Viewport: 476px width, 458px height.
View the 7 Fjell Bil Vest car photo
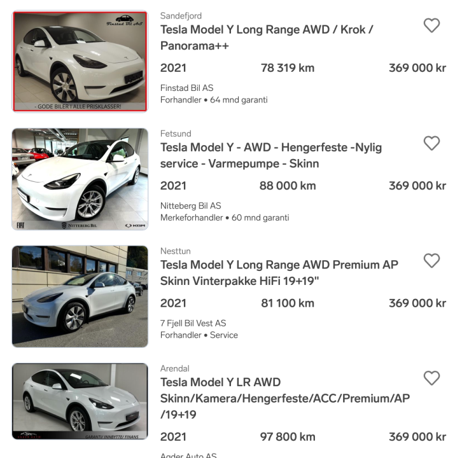(x=80, y=296)
